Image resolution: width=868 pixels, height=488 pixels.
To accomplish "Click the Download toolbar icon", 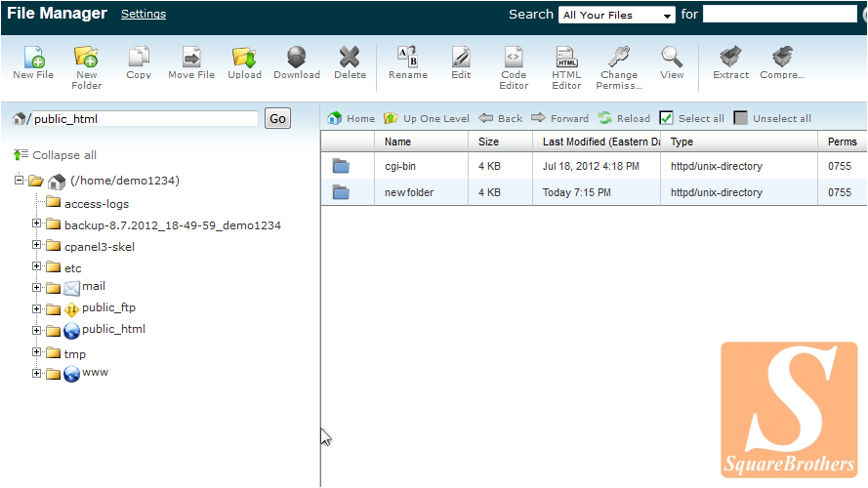I will [296, 59].
